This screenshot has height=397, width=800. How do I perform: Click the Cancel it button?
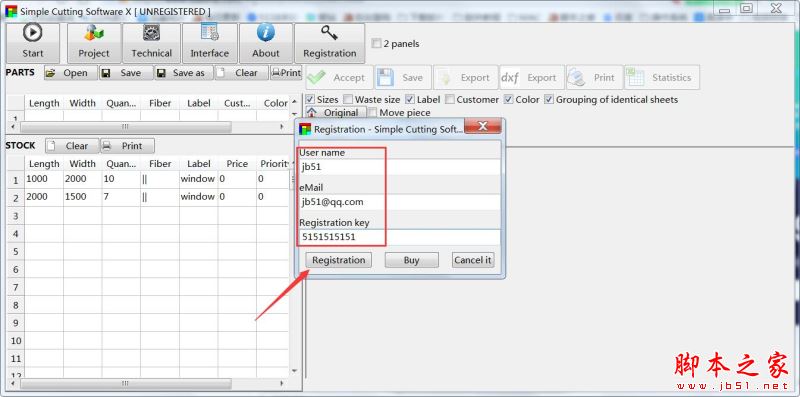[472, 260]
